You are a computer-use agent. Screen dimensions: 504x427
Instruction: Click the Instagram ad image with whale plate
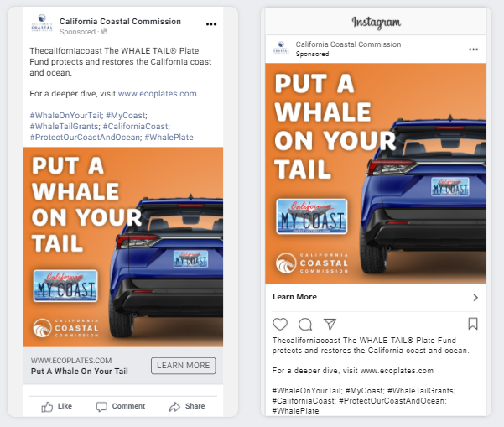(376, 174)
